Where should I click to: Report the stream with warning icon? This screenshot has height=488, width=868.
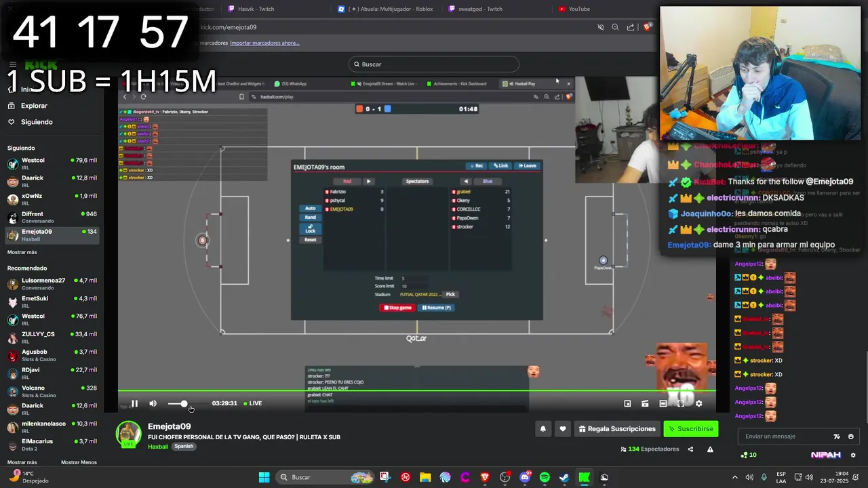[x=710, y=449]
